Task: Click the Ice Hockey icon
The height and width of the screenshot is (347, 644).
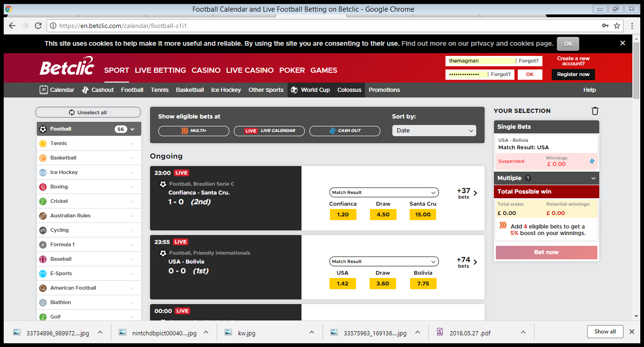Action: coord(43,172)
